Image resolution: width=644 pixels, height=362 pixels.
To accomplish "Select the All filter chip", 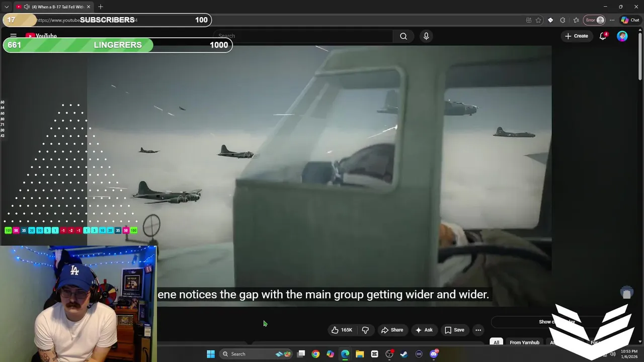I will (x=496, y=342).
